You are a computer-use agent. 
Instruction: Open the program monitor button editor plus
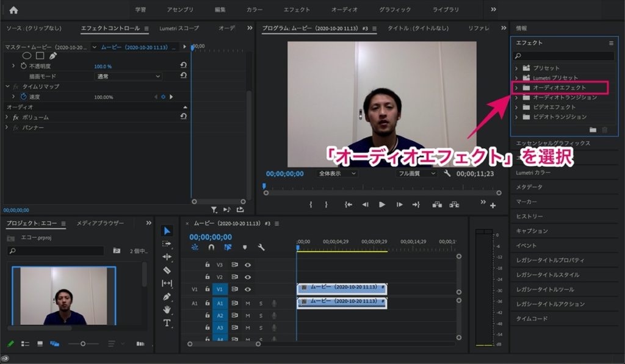click(x=493, y=205)
